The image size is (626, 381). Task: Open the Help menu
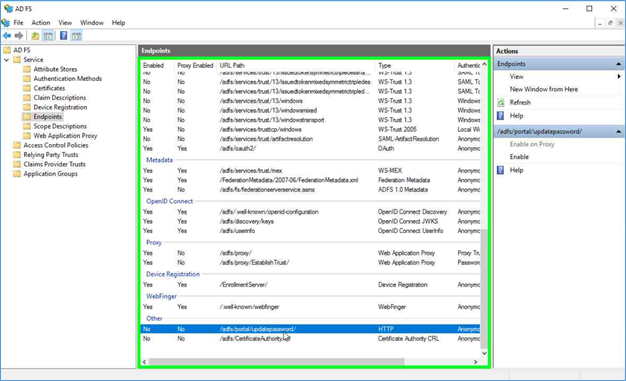pyautogui.click(x=118, y=23)
